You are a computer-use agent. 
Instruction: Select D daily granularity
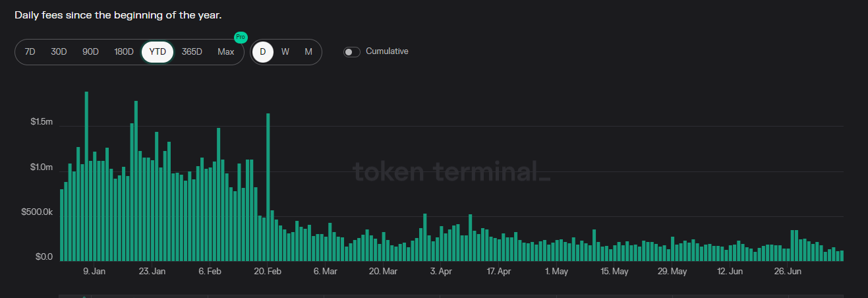[x=263, y=52]
